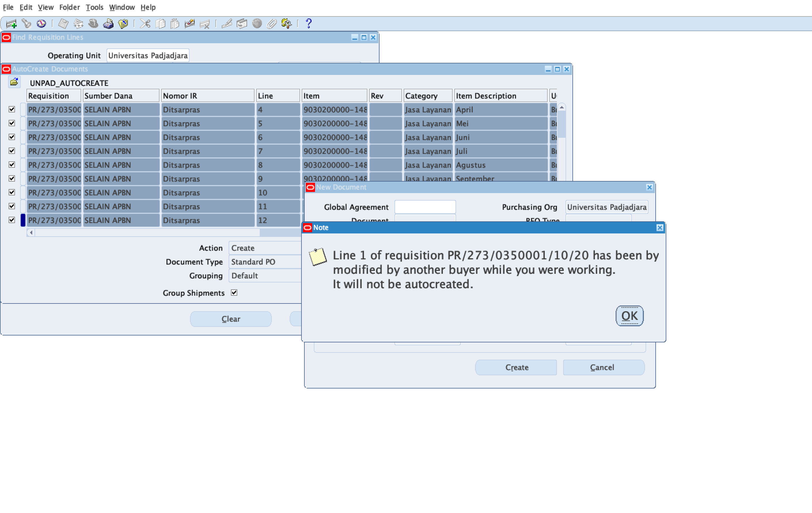Click the Paste clipboard icon
This screenshot has height=513, width=812.
click(x=175, y=24)
